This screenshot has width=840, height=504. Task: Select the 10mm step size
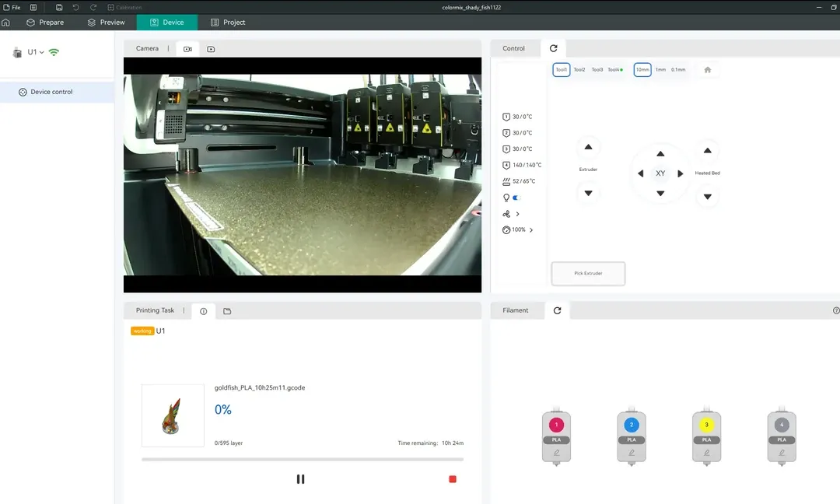[x=642, y=70]
